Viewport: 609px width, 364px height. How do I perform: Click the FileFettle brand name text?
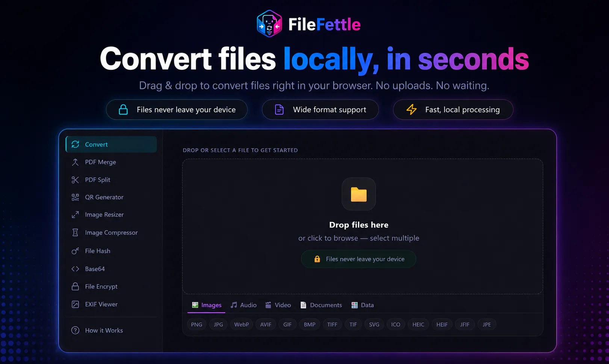pyautogui.click(x=324, y=24)
